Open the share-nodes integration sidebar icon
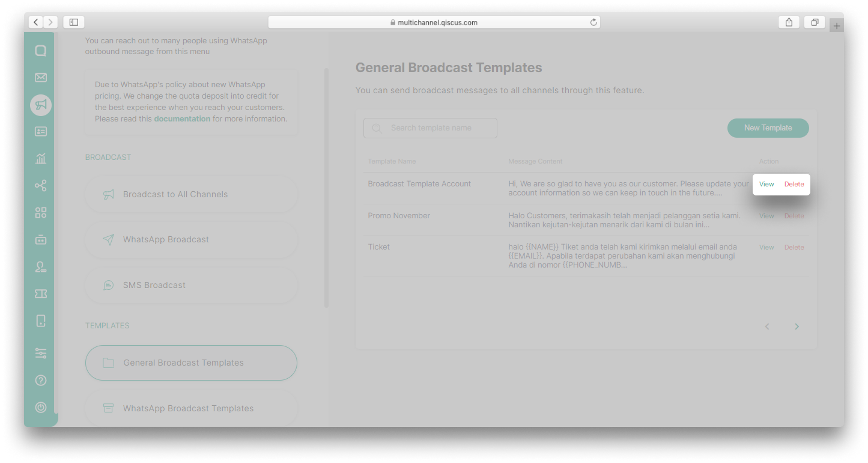Screen dimensions: 868x463 (x=41, y=186)
